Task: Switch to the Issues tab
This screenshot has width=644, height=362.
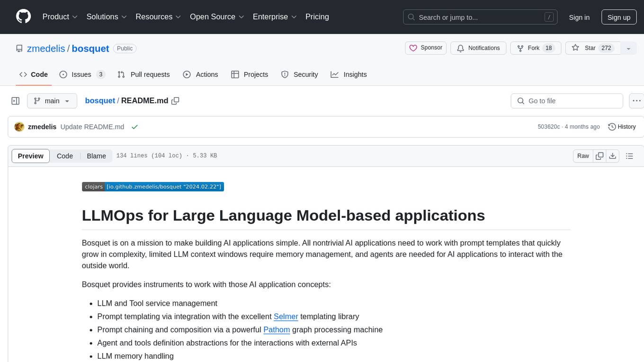Action: 81,74
